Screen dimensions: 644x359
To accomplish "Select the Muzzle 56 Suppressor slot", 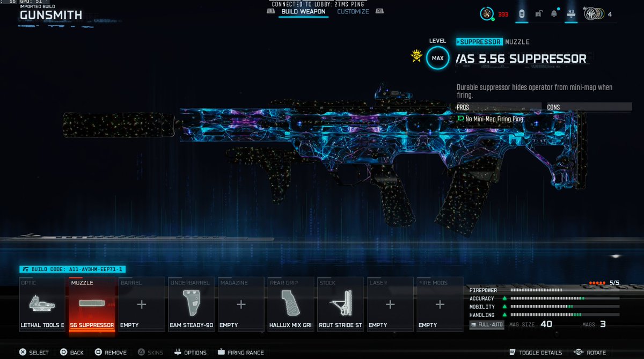I will [x=92, y=304].
